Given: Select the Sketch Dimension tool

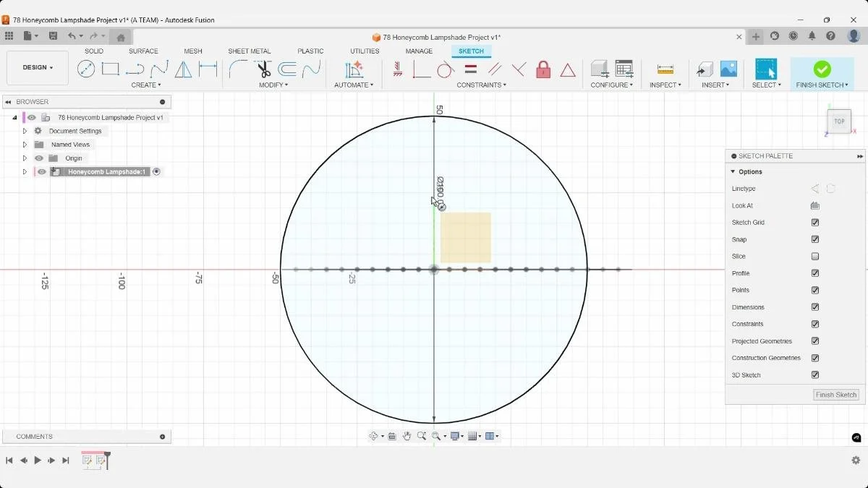Looking at the screenshot, I should tap(208, 69).
